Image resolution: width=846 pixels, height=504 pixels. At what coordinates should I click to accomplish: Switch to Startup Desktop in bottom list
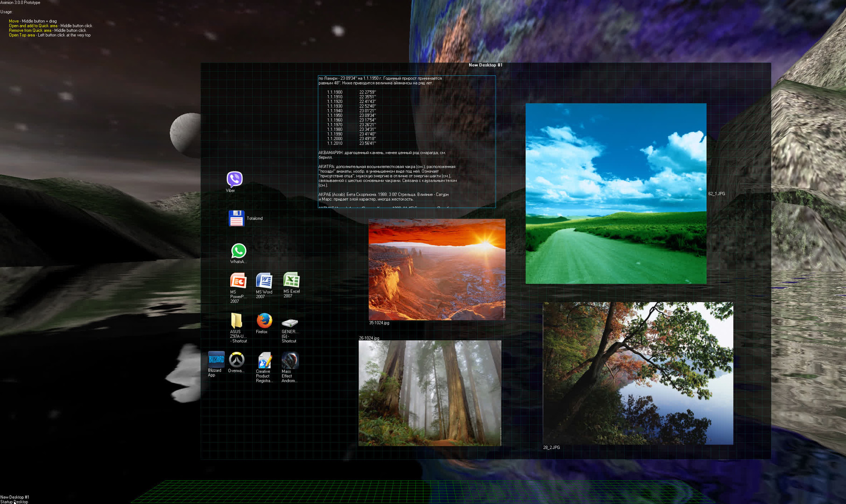coord(14,502)
